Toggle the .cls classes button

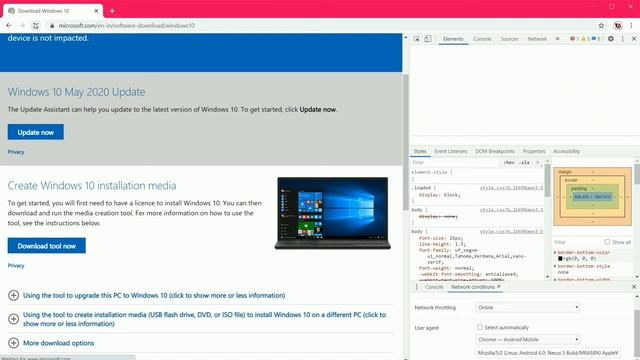(524, 162)
